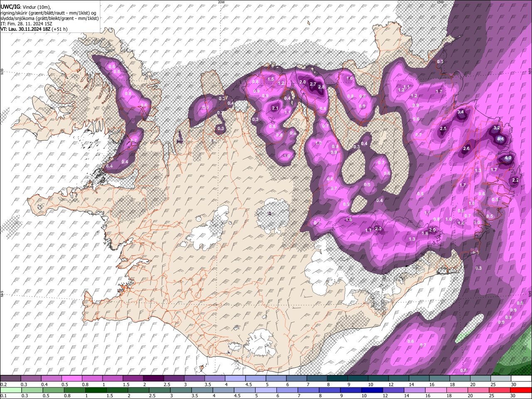Click the 0.2 label on the snow scale

click(x=3, y=384)
